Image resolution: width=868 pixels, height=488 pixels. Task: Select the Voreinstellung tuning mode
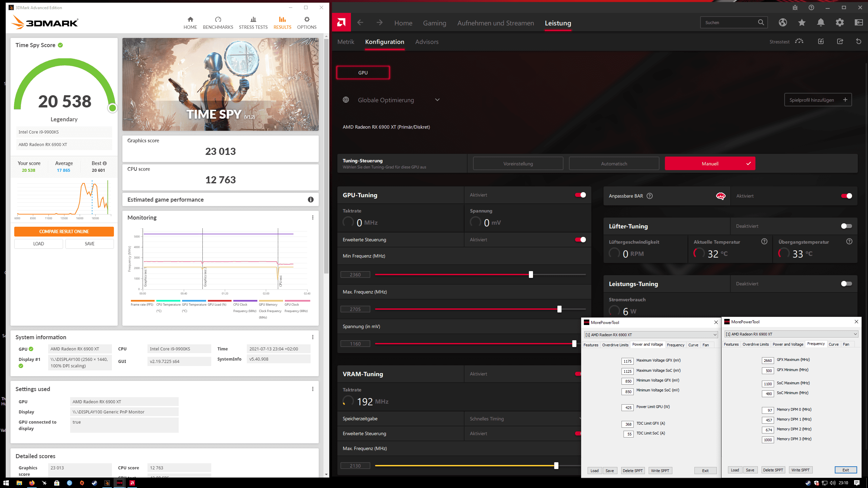click(518, 164)
